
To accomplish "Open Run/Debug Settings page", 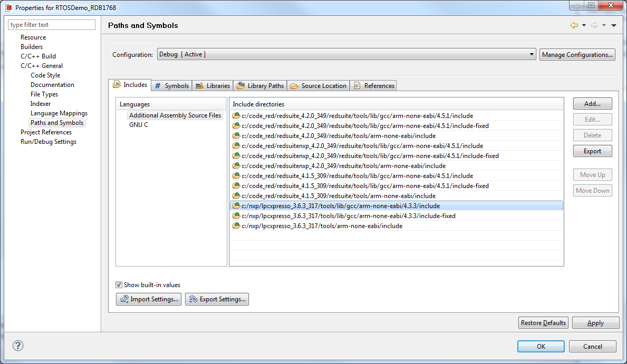I will click(x=49, y=142).
